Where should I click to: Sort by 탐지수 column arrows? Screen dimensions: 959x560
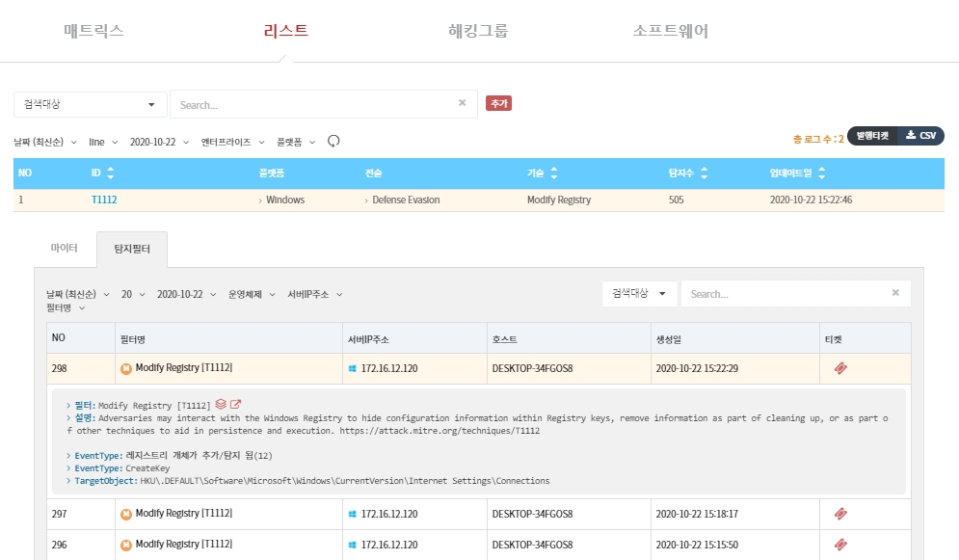704,173
